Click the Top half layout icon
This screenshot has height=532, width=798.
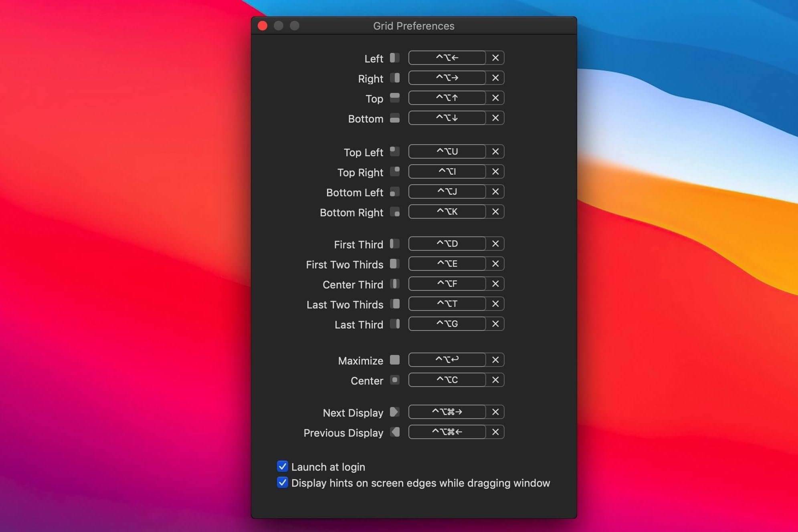click(395, 98)
